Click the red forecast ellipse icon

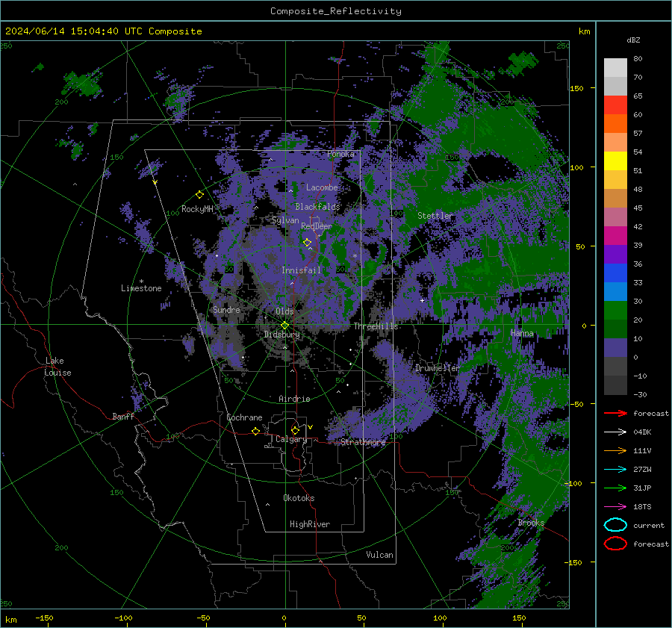coord(615,544)
